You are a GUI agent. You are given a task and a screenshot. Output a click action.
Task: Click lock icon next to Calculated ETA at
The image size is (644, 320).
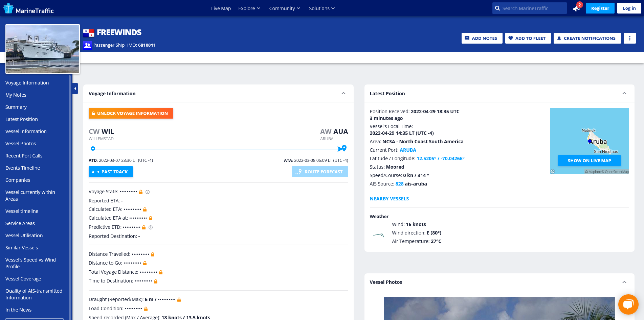151,218
